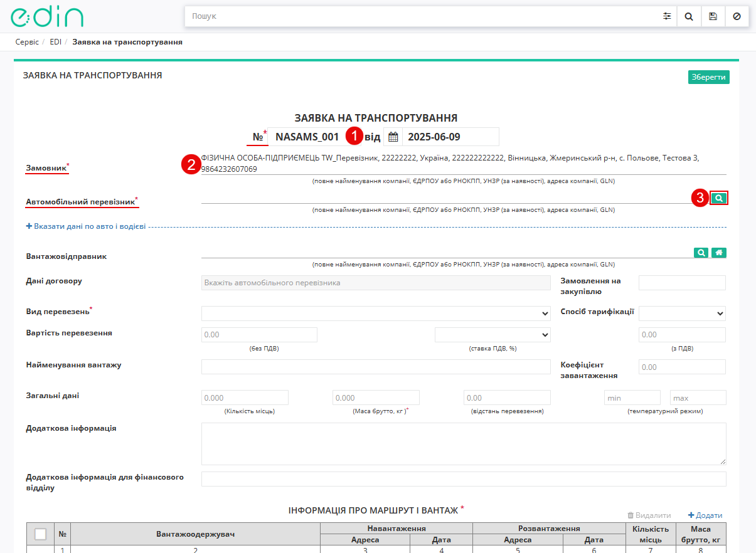
Task: Click the Найменування вантажу input field
Action: [x=376, y=367]
